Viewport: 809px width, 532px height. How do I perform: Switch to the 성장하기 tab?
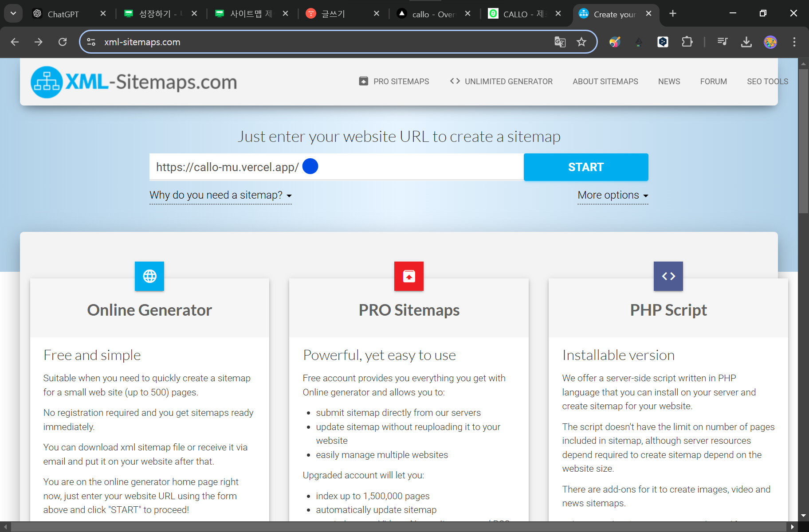155,14
